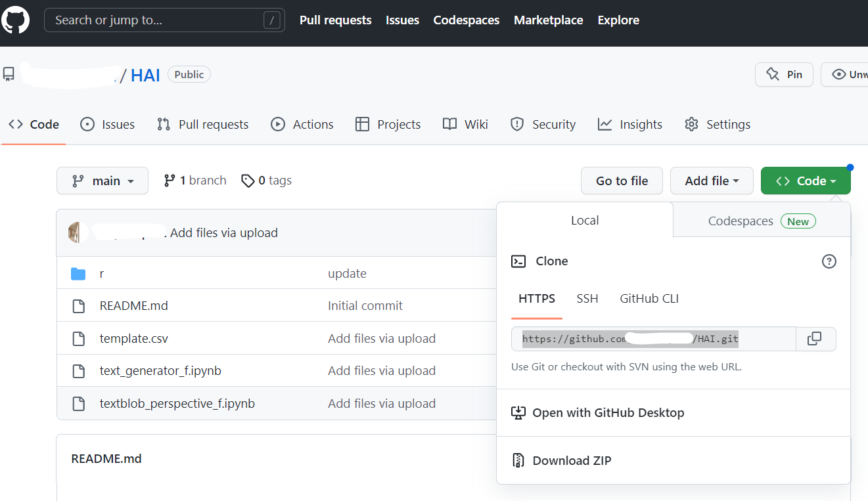Image resolution: width=868 pixels, height=501 pixels.
Task: Open the Actions tab
Action: pos(302,124)
